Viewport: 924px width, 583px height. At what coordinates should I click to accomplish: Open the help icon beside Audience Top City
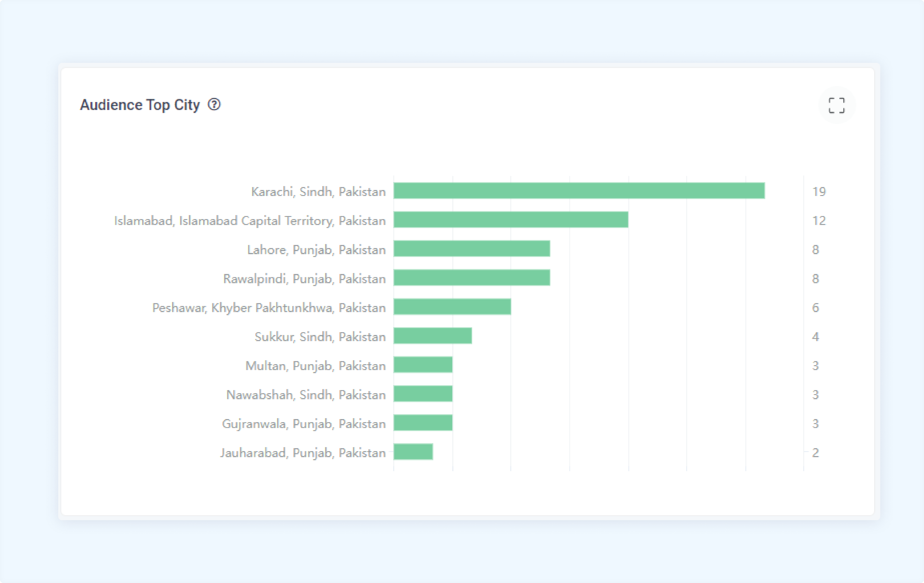pos(214,104)
